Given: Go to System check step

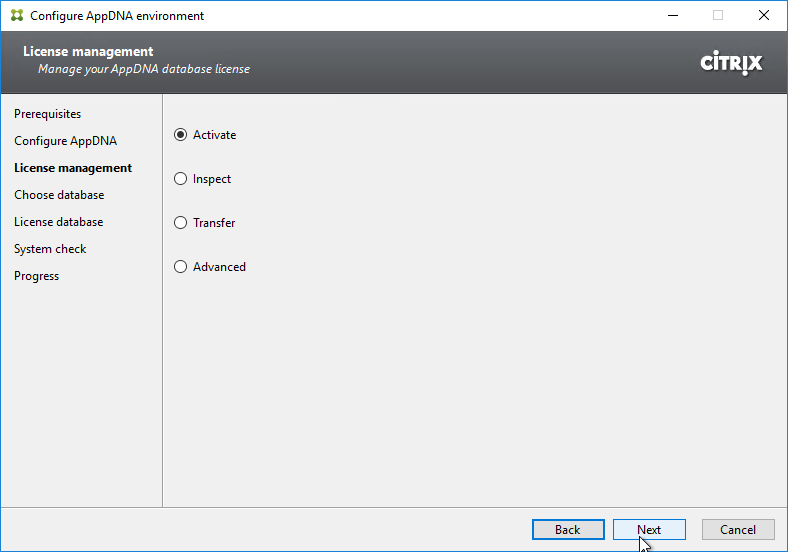Looking at the screenshot, I should 50,249.
